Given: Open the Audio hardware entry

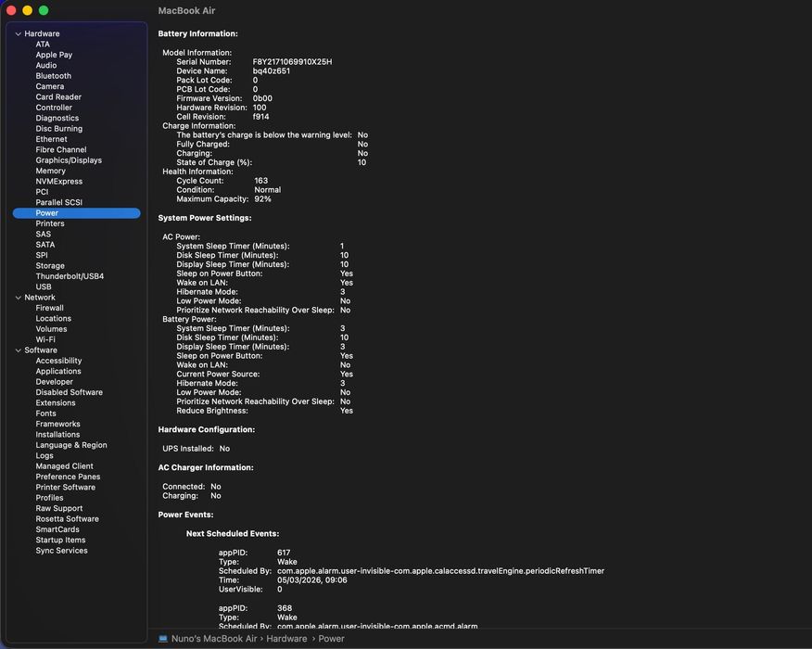Looking at the screenshot, I should (46, 65).
